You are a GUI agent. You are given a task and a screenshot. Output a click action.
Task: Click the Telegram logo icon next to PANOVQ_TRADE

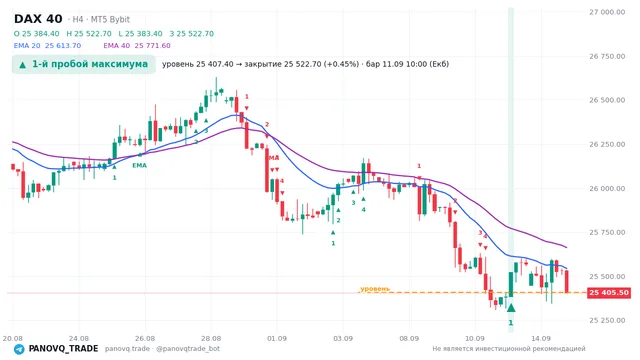coord(19,349)
